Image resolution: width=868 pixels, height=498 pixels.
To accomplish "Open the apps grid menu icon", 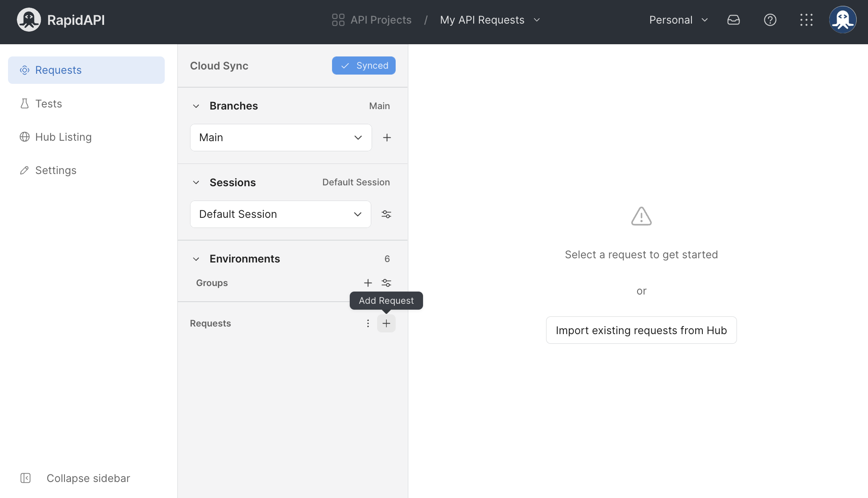I will pyautogui.click(x=806, y=20).
